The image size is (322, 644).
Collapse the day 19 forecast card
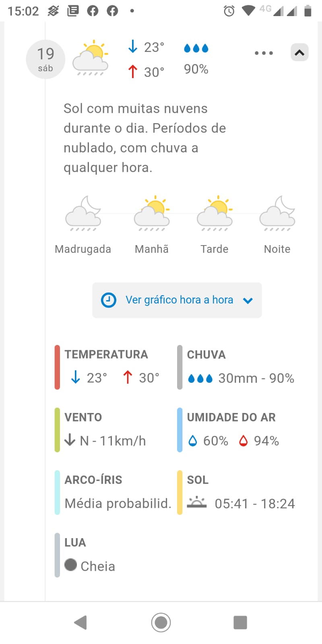tap(299, 53)
